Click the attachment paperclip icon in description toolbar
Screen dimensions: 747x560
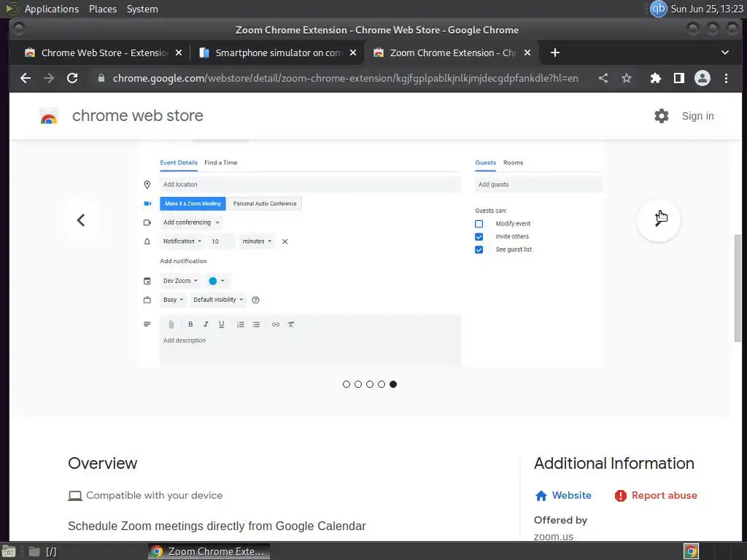coord(171,324)
